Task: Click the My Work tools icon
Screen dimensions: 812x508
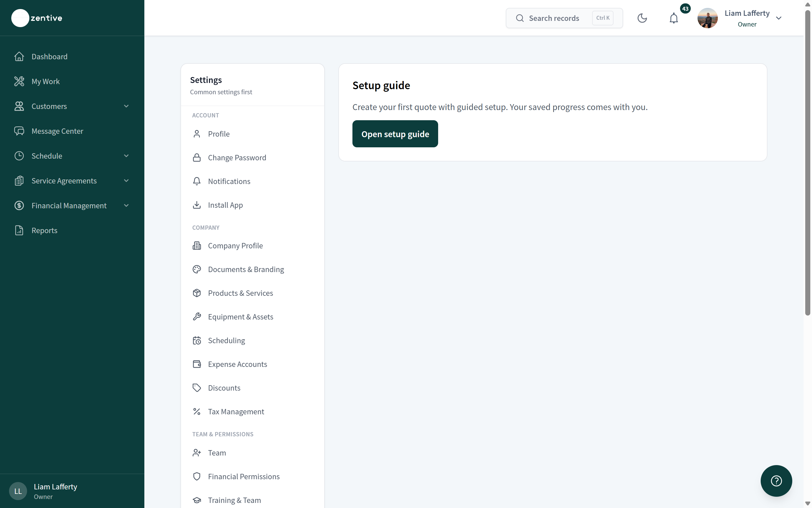Action: [19, 81]
